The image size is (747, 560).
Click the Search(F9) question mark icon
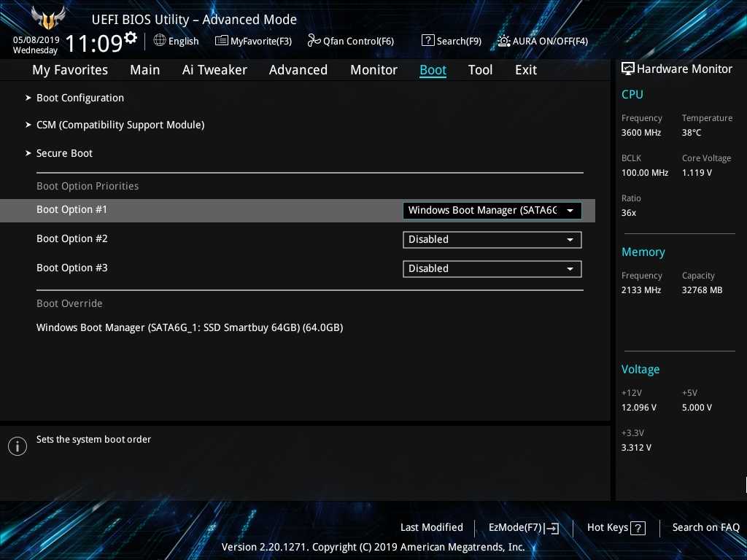pos(428,41)
